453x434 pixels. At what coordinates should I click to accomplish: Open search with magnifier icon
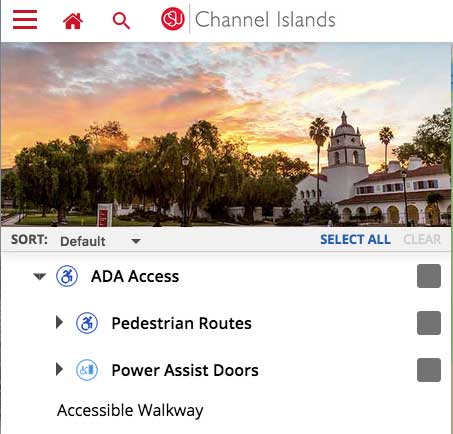[121, 21]
